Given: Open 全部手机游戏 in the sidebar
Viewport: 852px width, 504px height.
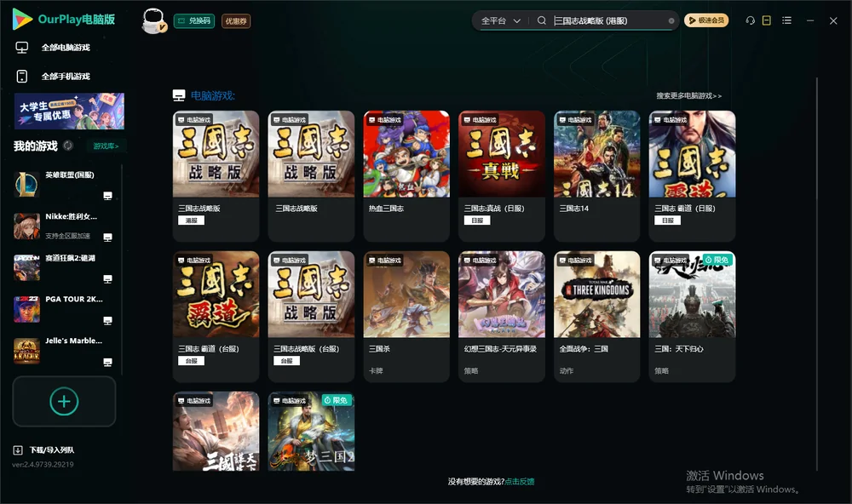Looking at the screenshot, I should point(66,77).
